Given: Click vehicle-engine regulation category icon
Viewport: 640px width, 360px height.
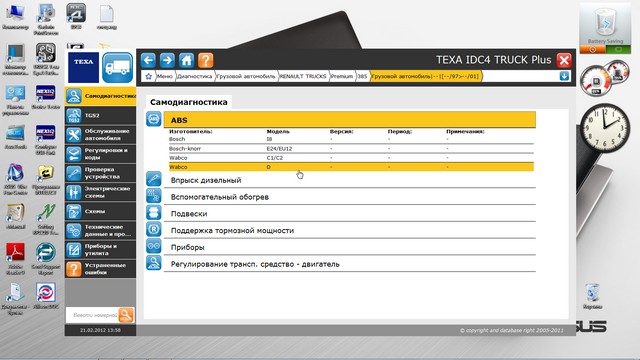Looking at the screenshot, I should point(154,262).
